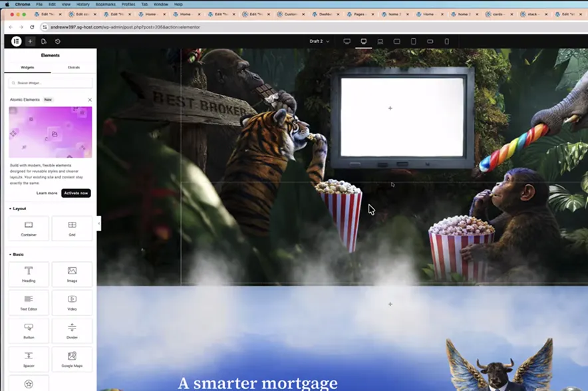This screenshot has height=391, width=588.
Task: Collapse the Layout section
Action: tap(17, 208)
